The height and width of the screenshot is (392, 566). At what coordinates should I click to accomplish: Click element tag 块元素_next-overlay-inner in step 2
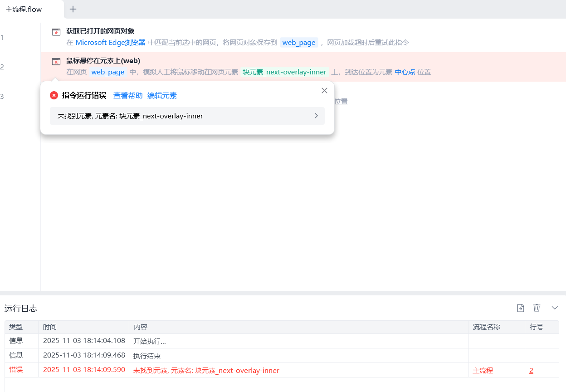pos(284,72)
